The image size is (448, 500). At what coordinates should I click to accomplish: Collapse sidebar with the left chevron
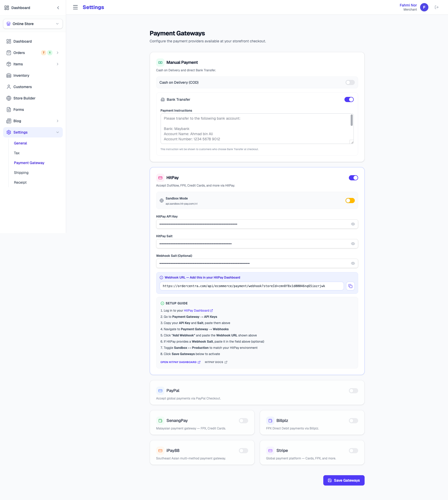(x=58, y=8)
